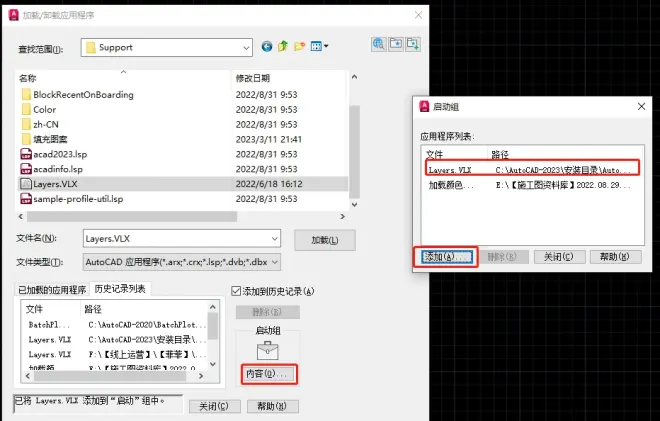Select the acad2023.lsp file
The image size is (660, 421).
point(54,154)
